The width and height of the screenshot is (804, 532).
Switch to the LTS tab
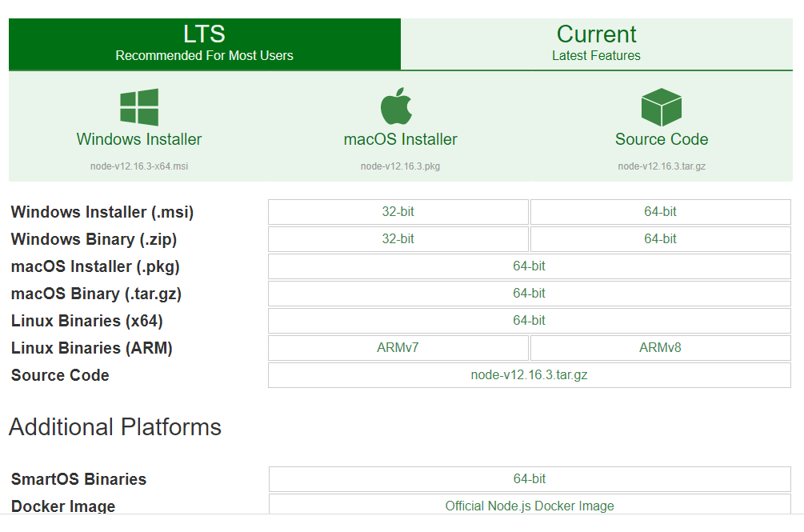[x=205, y=44]
